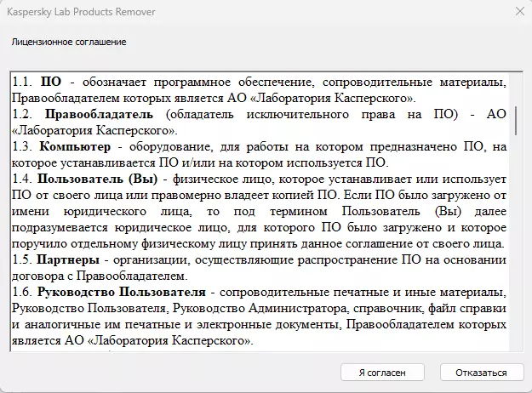Viewport: 532px width, 393px height.
Task: Click bold term "Компьютер" in clause 1.3
Action: 75,147
